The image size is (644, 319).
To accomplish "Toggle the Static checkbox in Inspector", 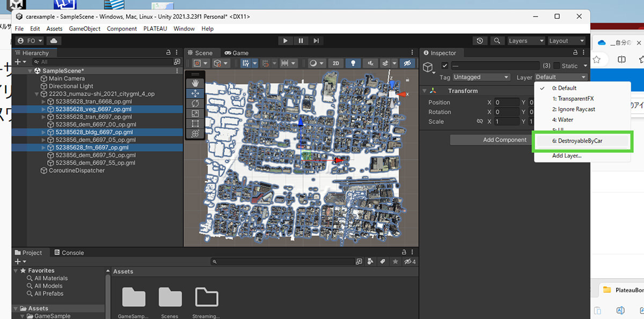I will click(557, 66).
